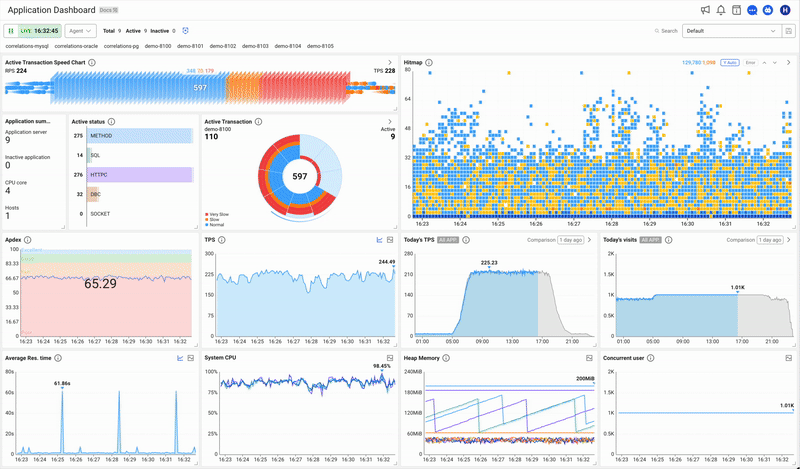Image resolution: width=800 pixels, height=469 pixels.
Task: Click the Hitmap down arrow to lower scale
Action: click(775, 63)
